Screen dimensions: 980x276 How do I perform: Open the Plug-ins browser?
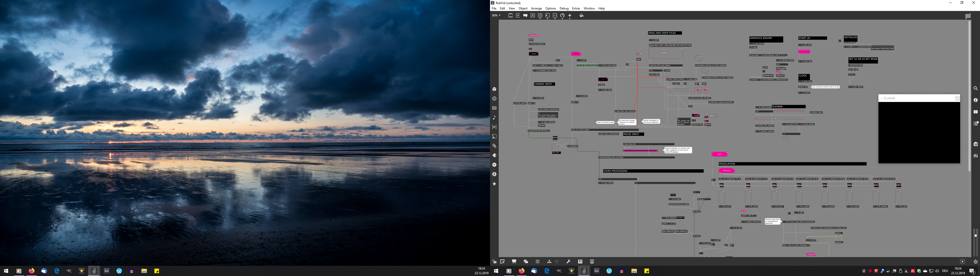[x=494, y=156]
